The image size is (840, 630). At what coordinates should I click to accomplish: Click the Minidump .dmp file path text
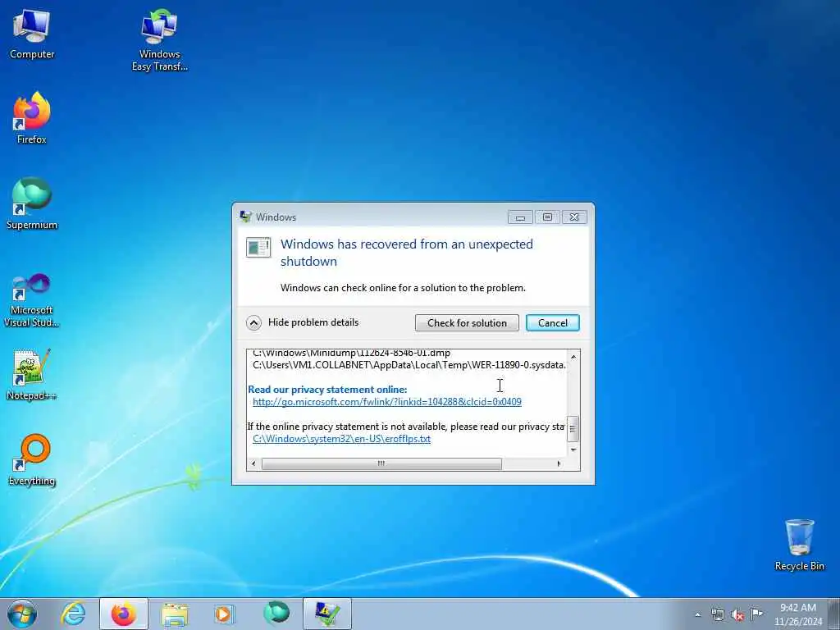click(351, 353)
